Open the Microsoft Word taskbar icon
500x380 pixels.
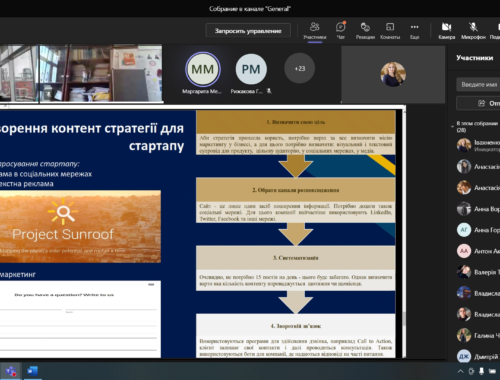[x=32, y=371]
